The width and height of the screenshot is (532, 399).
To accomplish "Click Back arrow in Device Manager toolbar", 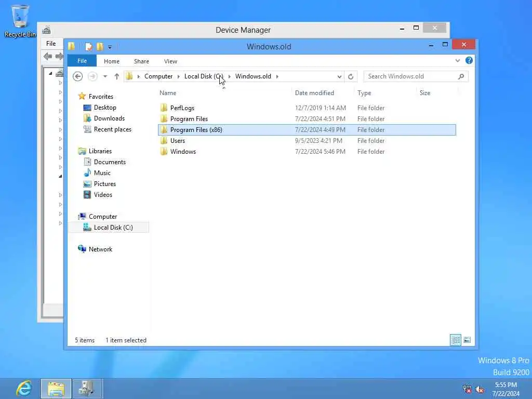I will point(48,56).
